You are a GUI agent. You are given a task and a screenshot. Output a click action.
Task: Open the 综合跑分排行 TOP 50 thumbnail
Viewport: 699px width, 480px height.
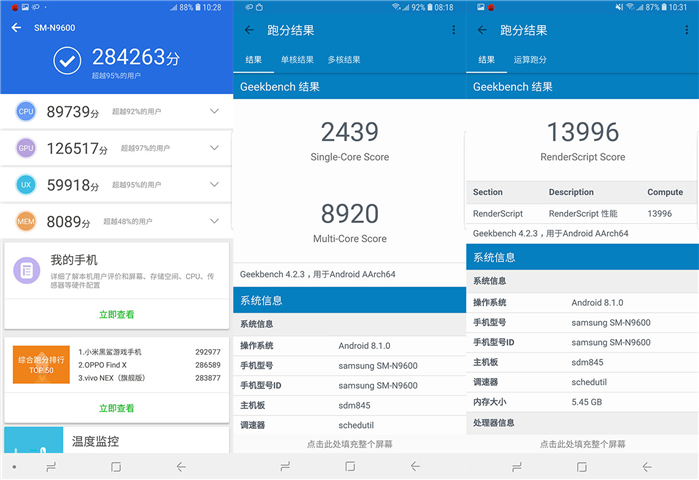point(41,365)
